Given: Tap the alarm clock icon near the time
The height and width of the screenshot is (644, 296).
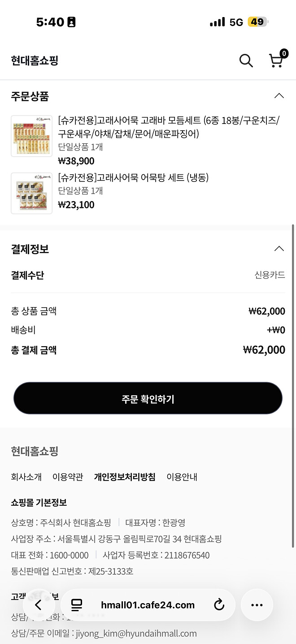Looking at the screenshot, I should [71, 21].
